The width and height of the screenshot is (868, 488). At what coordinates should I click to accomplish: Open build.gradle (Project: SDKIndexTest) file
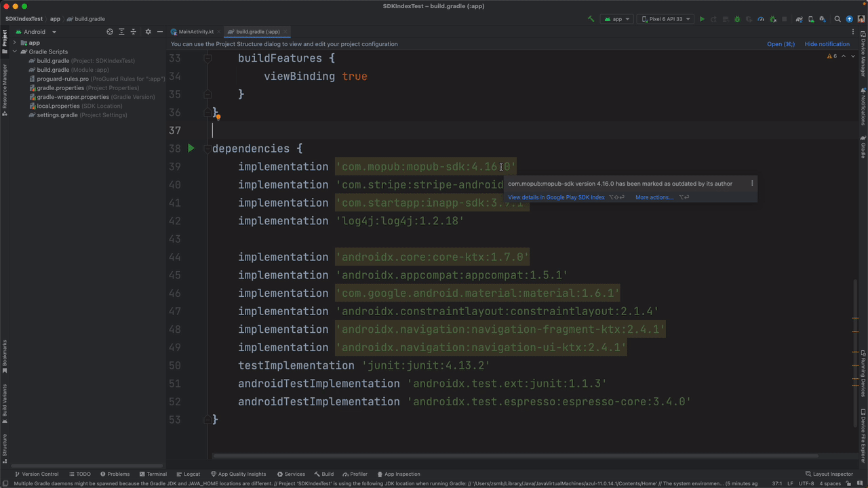click(x=81, y=61)
